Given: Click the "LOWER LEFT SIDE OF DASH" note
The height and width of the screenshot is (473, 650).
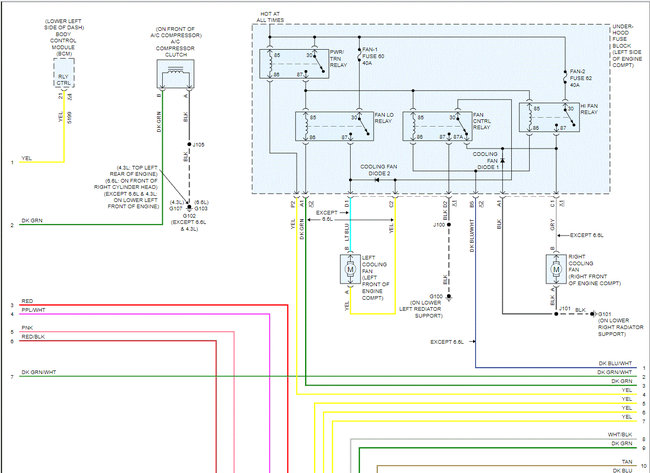Looking at the screenshot, I should [63, 24].
